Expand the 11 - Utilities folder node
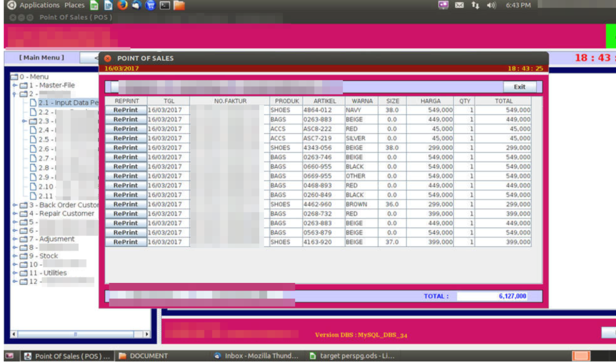The image size is (616, 364). [15, 273]
